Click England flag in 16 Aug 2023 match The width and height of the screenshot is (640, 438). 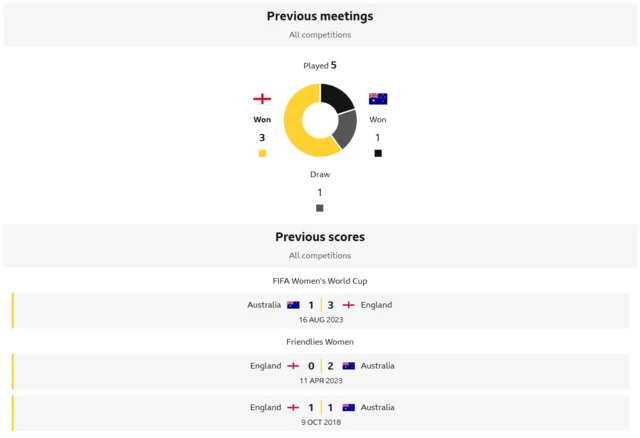point(348,305)
